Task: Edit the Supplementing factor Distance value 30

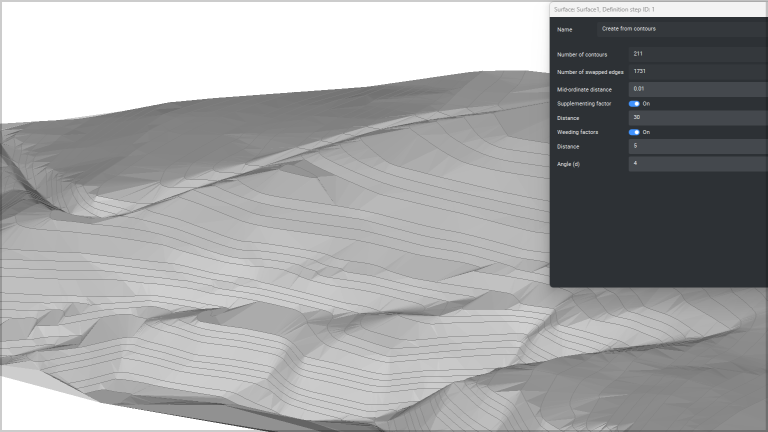Action: click(x=698, y=118)
